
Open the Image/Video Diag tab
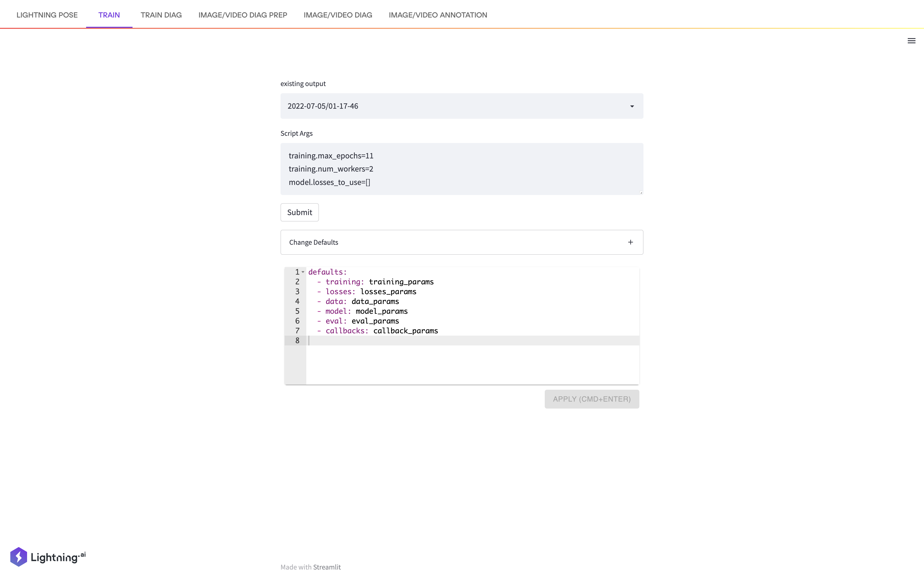pyautogui.click(x=337, y=15)
